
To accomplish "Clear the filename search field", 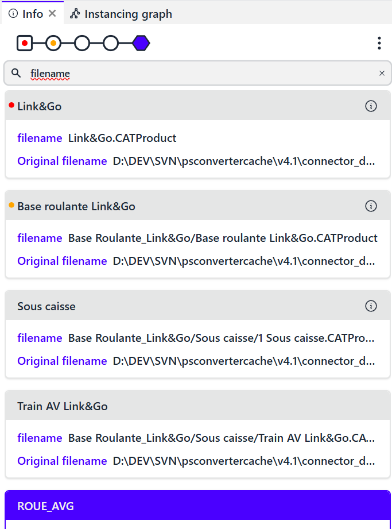I will (x=382, y=74).
